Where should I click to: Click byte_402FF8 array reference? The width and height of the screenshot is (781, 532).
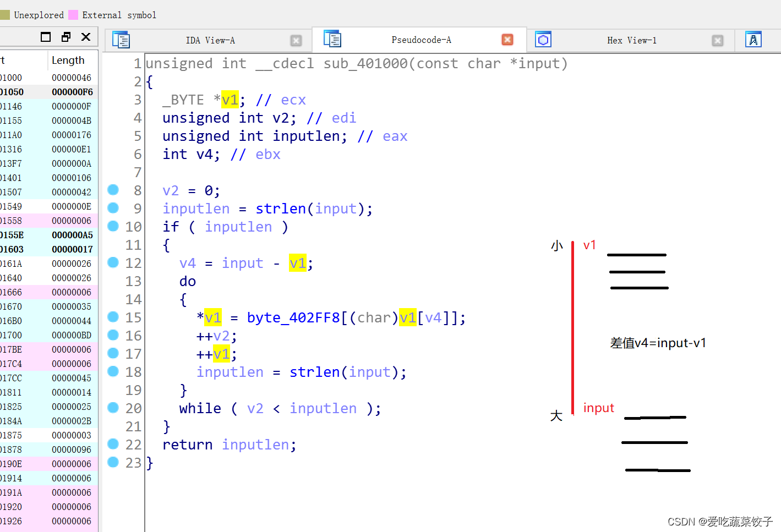(x=293, y=317)
